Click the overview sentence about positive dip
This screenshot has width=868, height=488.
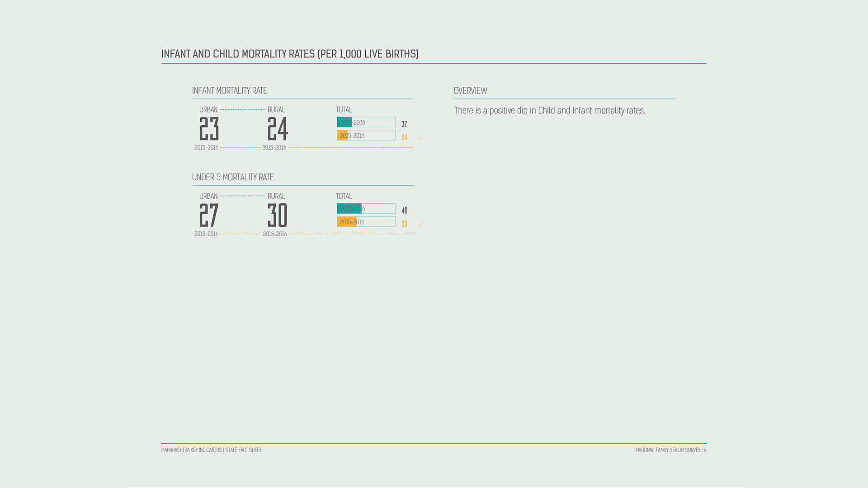[x=550, y=111]
